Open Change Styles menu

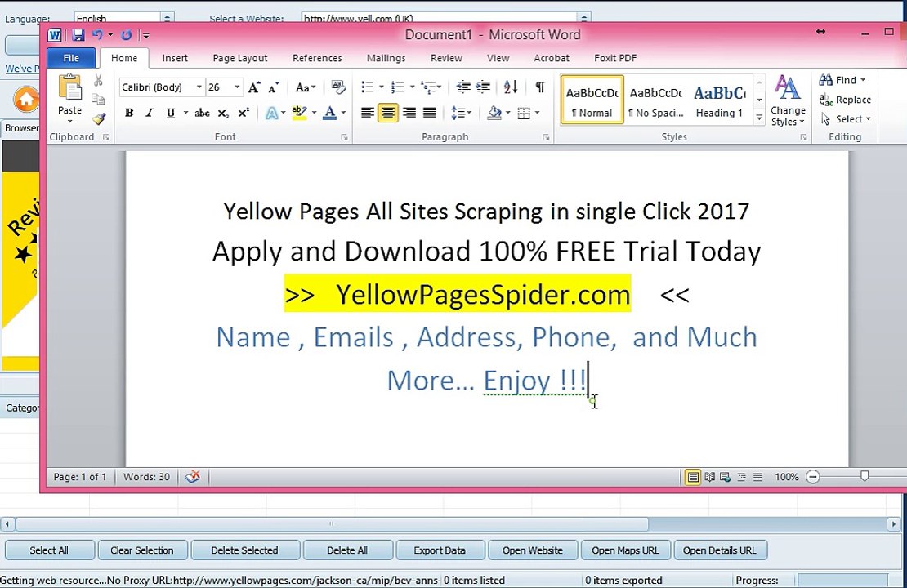pos(788,101)
